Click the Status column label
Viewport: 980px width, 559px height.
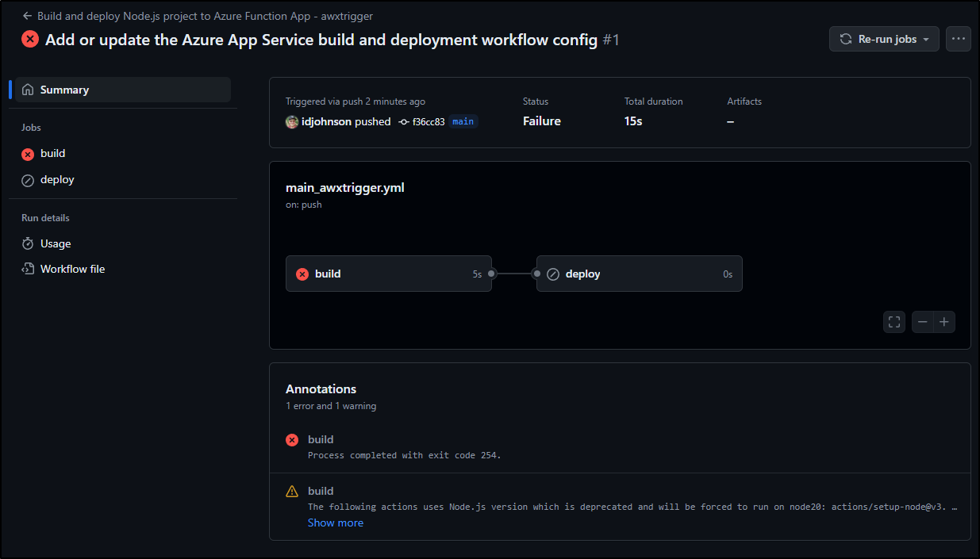pyautogui.click(x=536, y=101)
